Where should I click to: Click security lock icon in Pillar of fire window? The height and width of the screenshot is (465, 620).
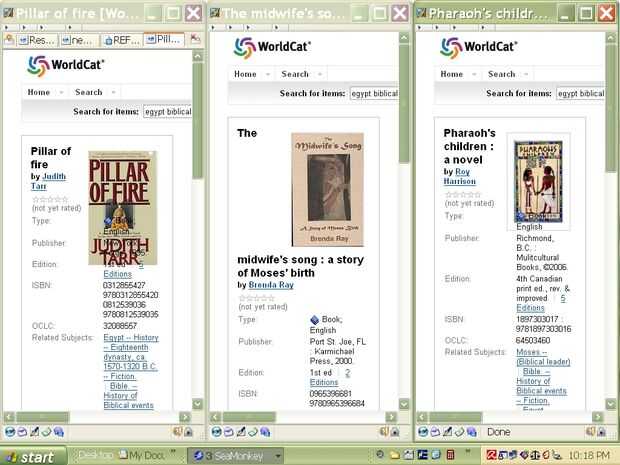pyautogui.click(x=189, y=432)
